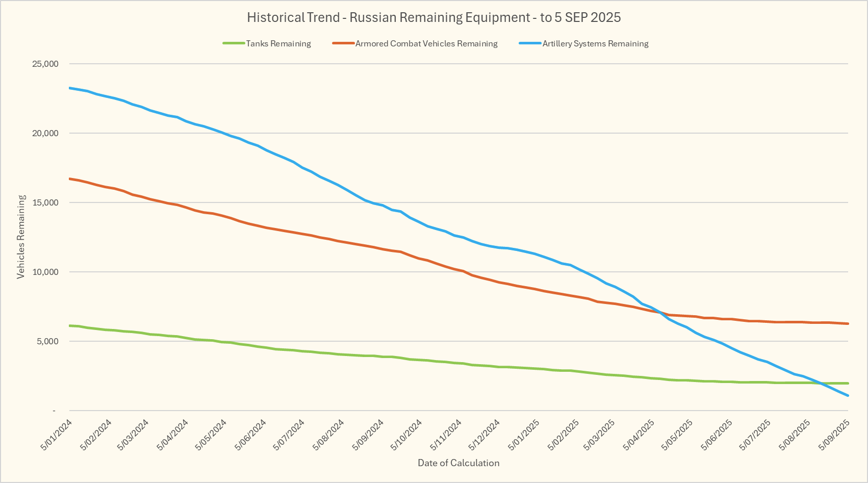Click the blue legend line marker
868x483 pixels.
[530, 44]
